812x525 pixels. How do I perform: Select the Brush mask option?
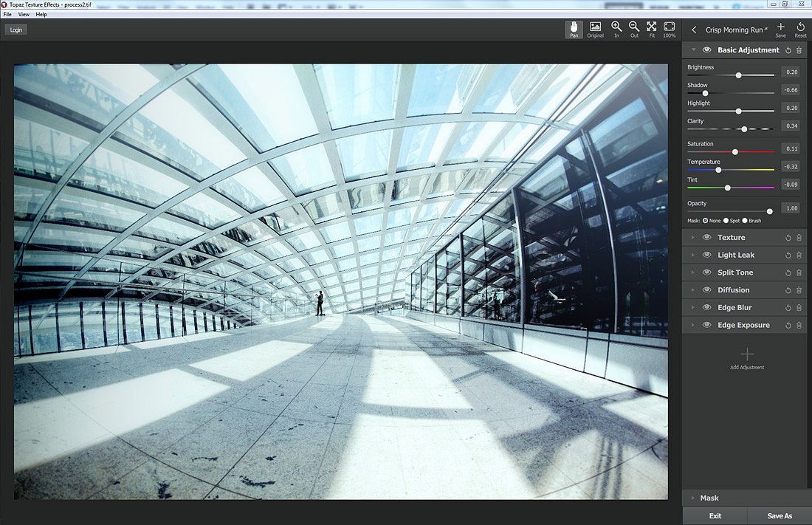746,221
